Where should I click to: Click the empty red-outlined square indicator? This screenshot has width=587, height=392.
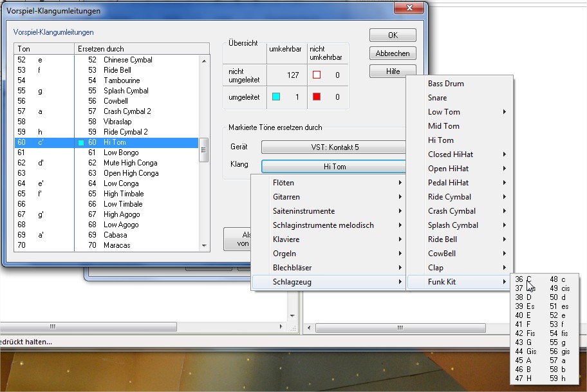point(316,75)
